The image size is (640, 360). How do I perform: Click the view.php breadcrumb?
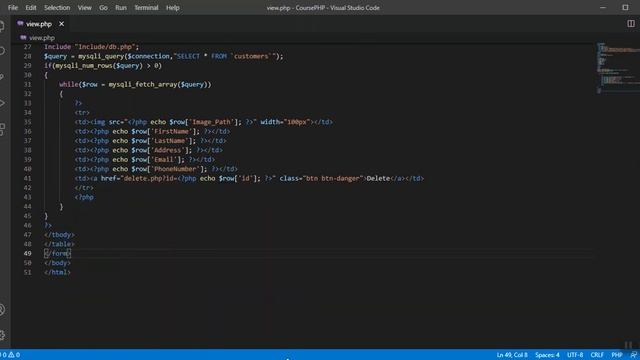[x=42, y=38]
